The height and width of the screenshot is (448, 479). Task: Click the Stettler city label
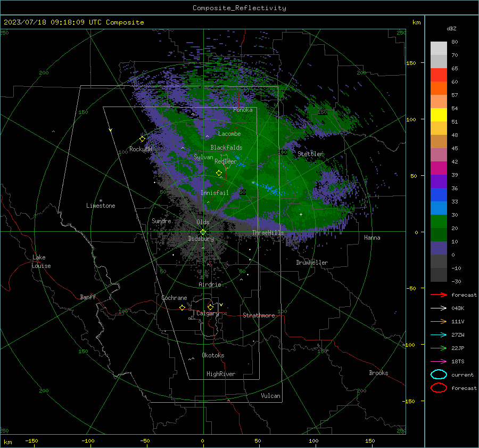coord(310,154)
